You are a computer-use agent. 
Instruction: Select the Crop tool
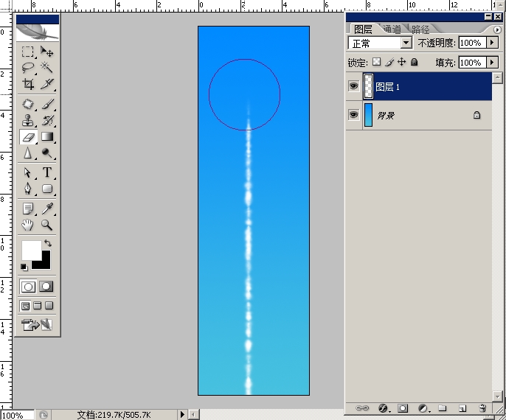pyautogui.click(x=28, y=84)
